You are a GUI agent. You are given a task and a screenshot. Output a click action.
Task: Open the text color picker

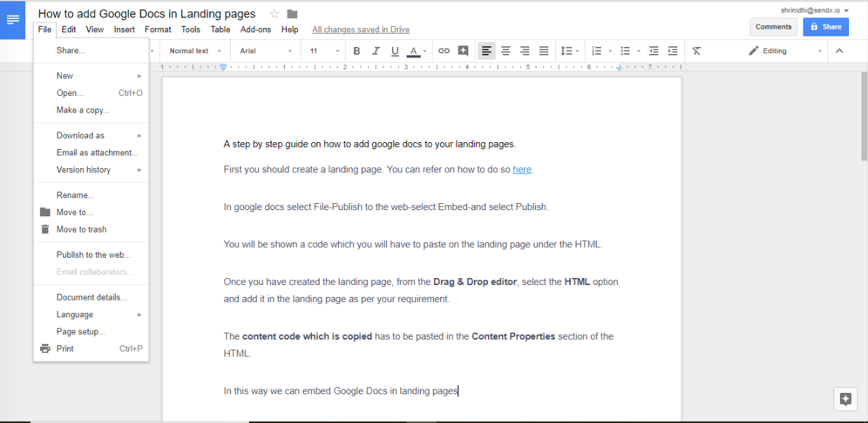tap(416, 51)
